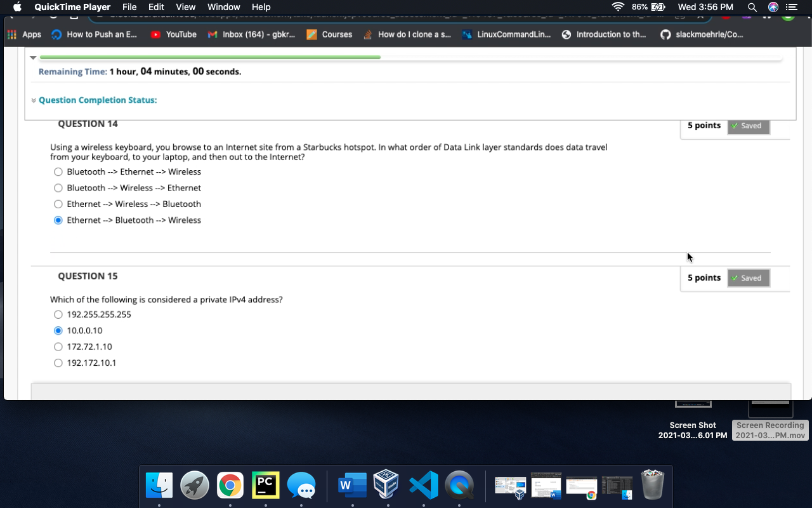812x508 pixels.
Task: Open the Trash in the dock
Action: tap(653, 486)
